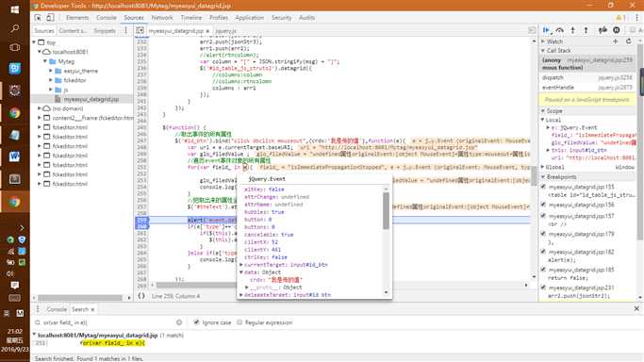Open the Application tab

249,18
